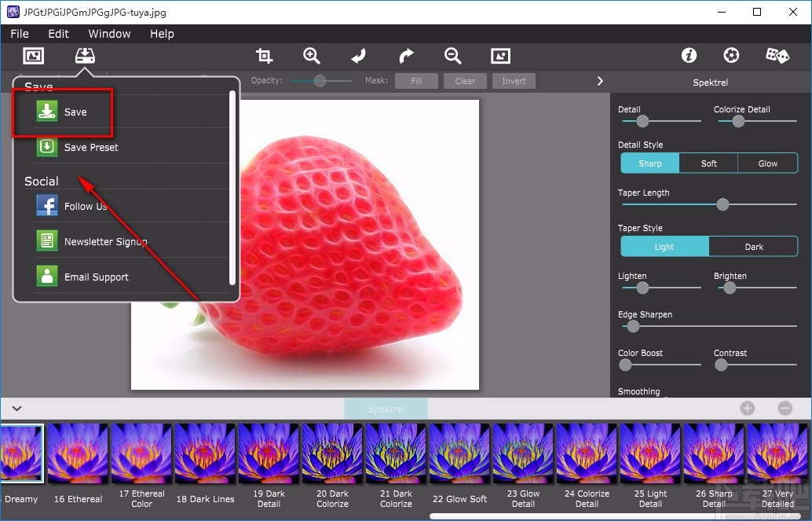812x521 pixels.
Task: Open image icon in the toolbar
Action: click(x=34, y=56)
